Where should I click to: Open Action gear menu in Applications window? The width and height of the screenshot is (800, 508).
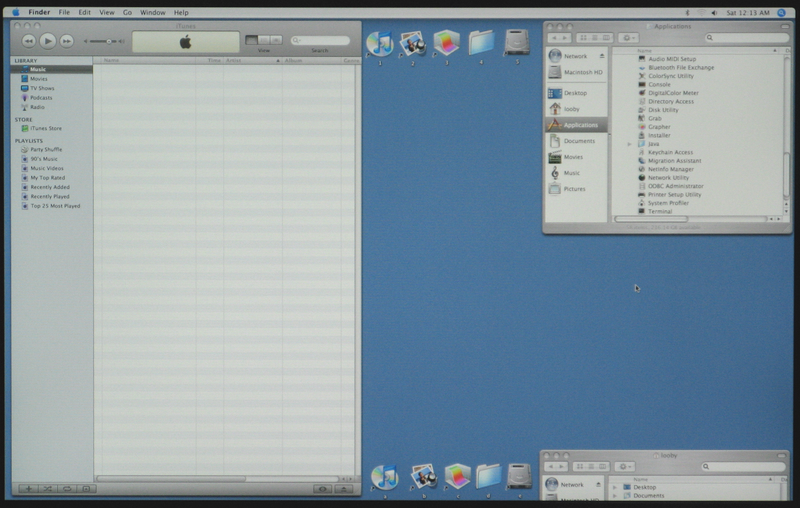point(628,38)
